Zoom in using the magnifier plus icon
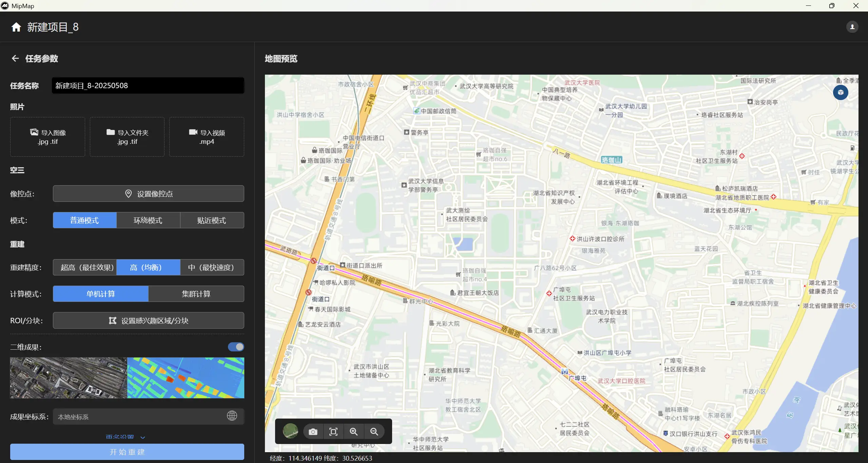This screenshot has width=868, height=463. coord(354,431)
